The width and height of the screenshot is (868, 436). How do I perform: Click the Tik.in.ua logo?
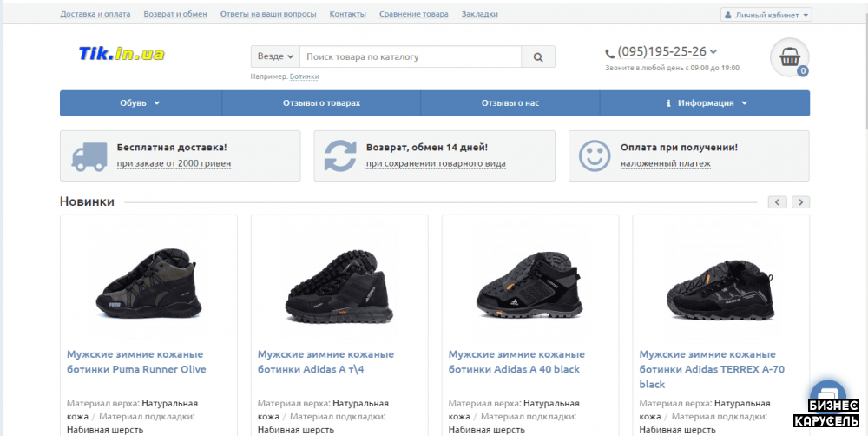[122, 54]
